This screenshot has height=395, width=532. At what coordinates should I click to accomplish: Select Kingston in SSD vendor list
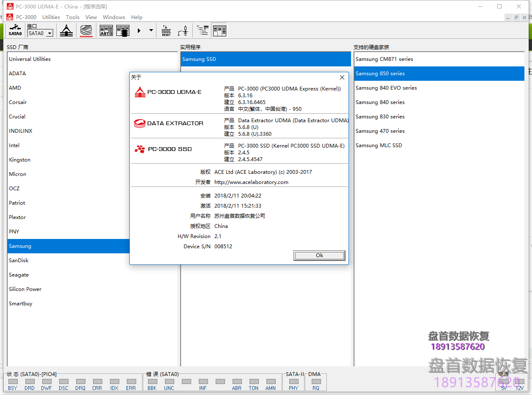pyautogui.click(x=20, y=160)
